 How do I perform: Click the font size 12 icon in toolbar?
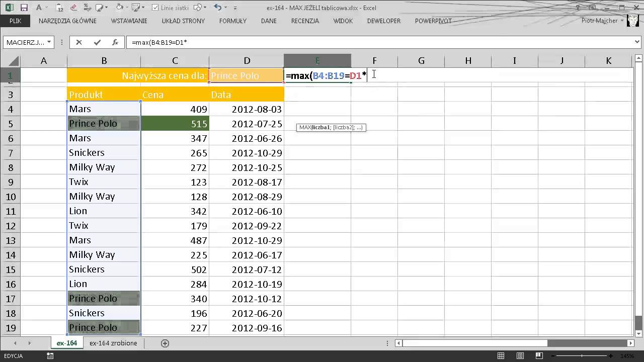point(59,8)
